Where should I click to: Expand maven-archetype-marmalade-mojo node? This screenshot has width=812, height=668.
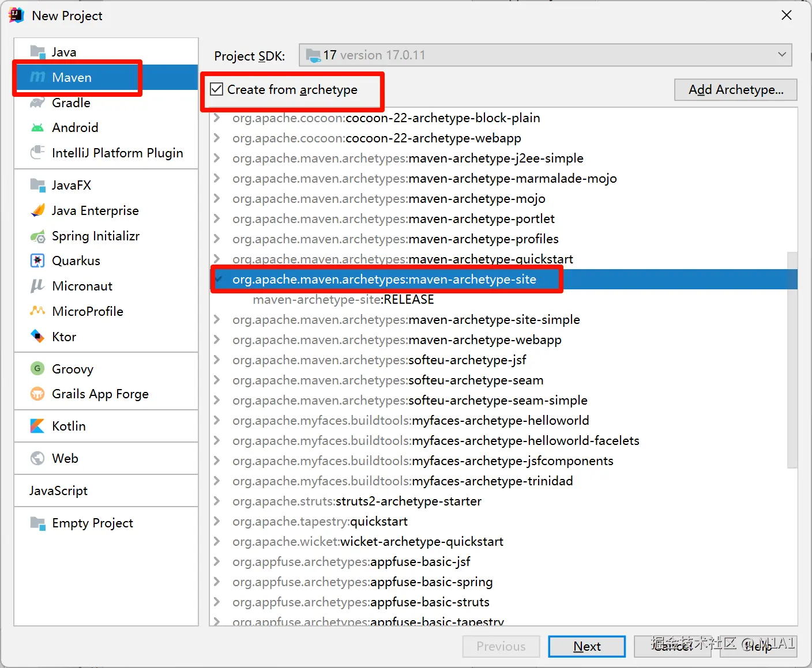(x=217, y=178)
